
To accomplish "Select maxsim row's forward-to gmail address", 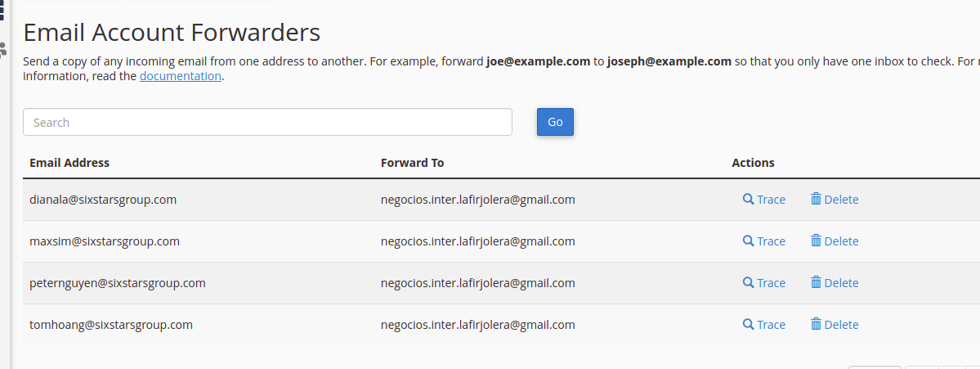I will [477, 241].
